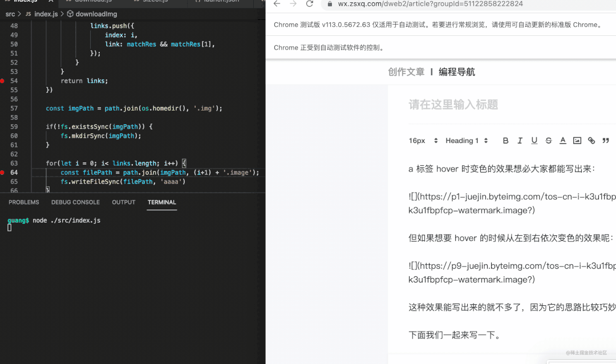Click Chrome's forward navigation arrow
Viewport: 616px width, 364px height.
tap(293, 3)
